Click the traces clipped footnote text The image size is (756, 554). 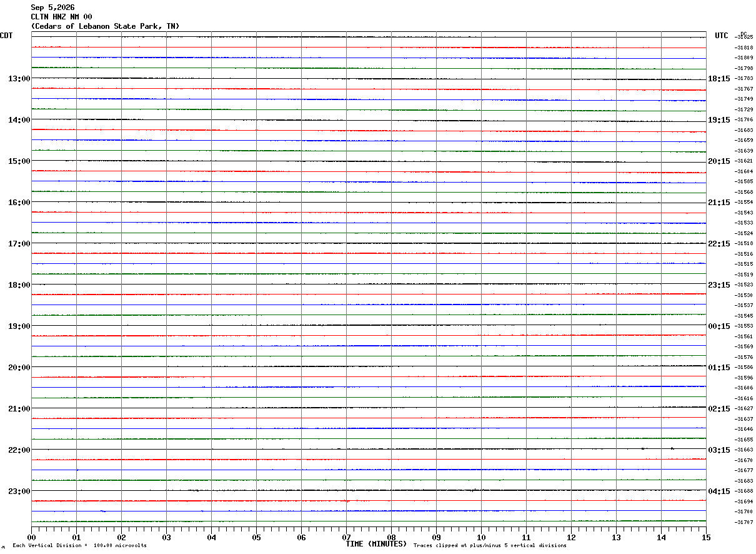click(x=490, y=546)
